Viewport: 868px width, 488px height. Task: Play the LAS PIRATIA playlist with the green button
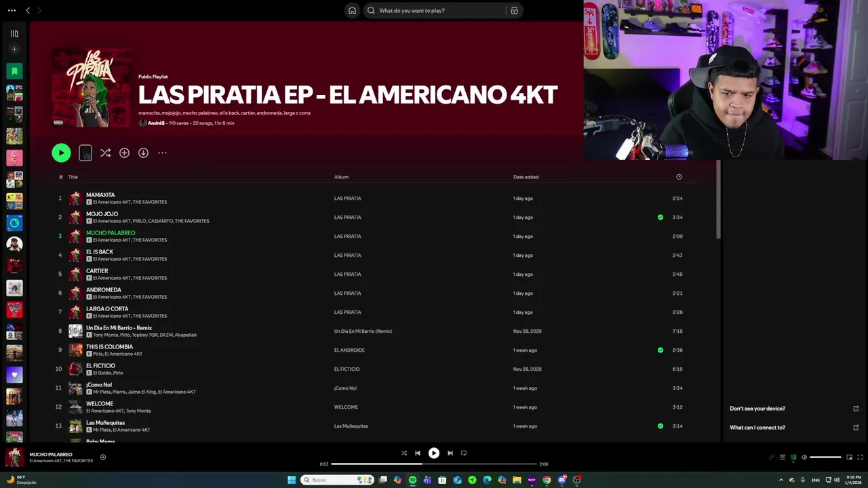coord(61,153)
